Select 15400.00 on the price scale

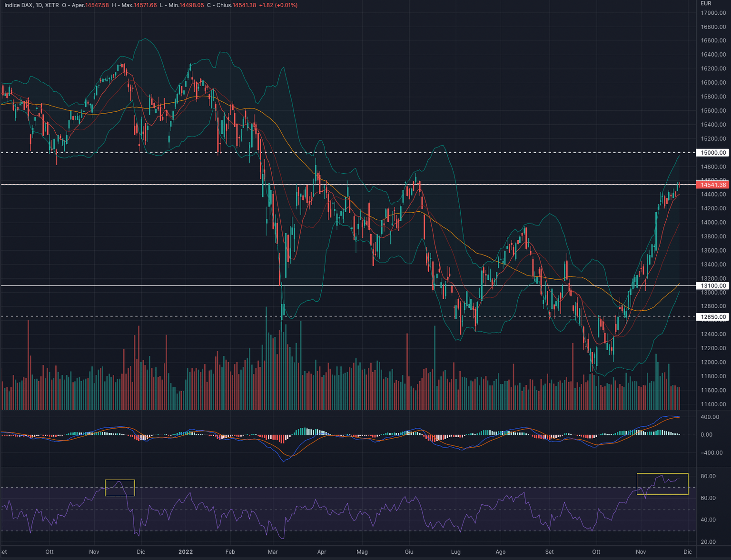pyautogui.click(x=713, y=125)
